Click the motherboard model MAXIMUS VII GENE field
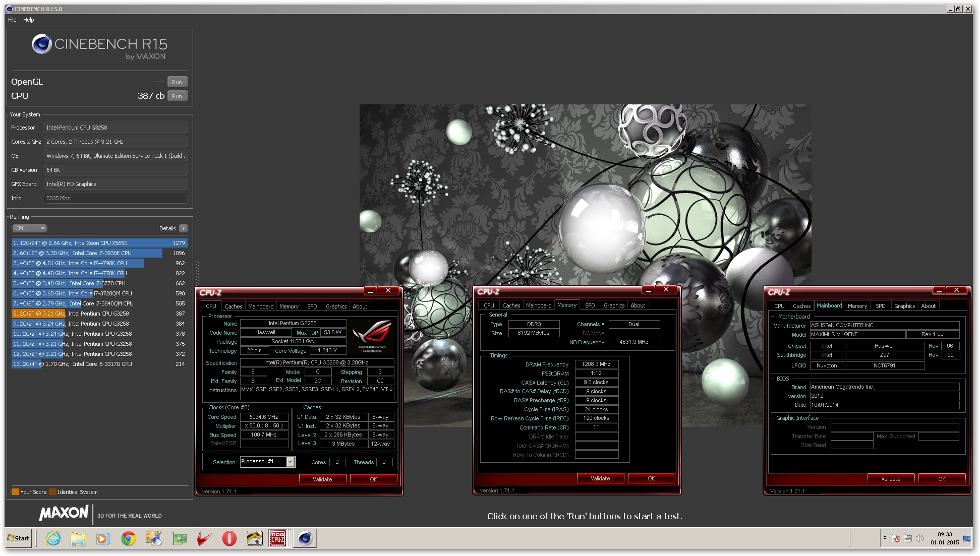Image resolution: width=980 pixels, height=556 pixels. tap(857, 335)
